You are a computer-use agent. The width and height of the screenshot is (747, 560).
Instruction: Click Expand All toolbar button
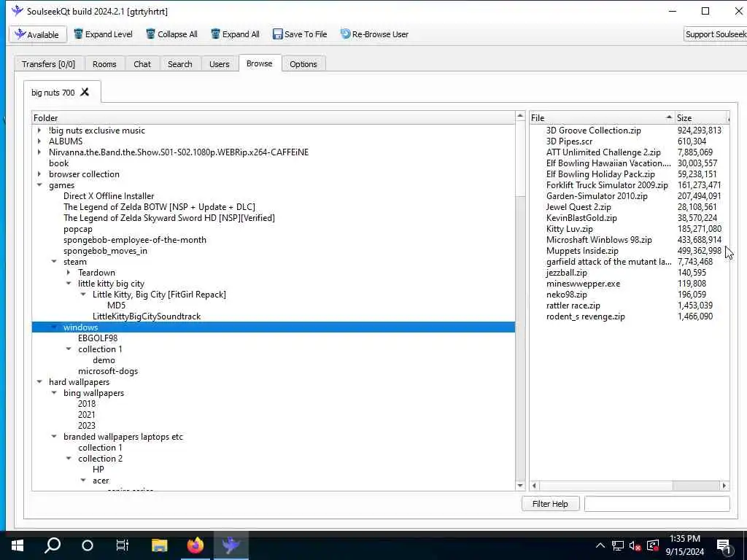click(x=235, y=34)
